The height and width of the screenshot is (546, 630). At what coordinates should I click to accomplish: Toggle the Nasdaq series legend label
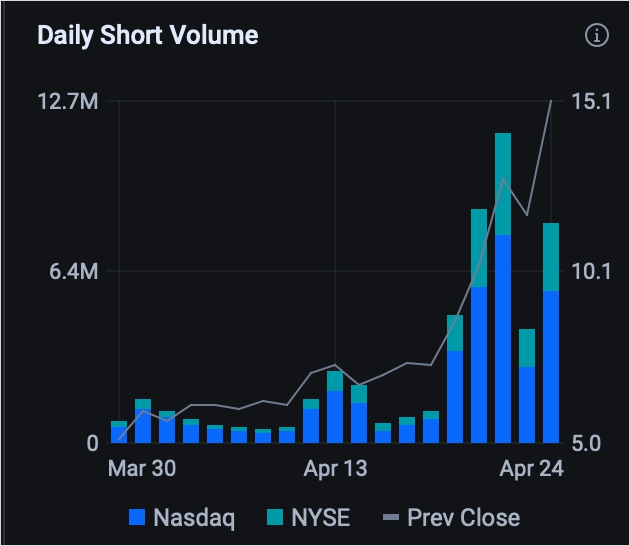tap(194, 517)
